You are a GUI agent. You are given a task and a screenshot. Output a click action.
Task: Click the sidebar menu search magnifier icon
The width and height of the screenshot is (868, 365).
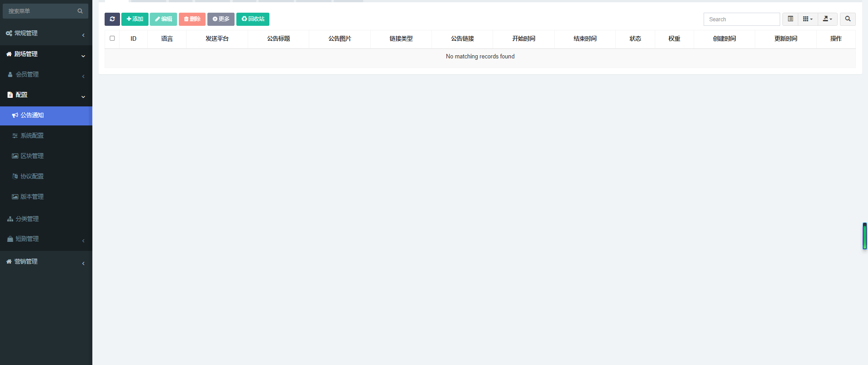(80, 11)
